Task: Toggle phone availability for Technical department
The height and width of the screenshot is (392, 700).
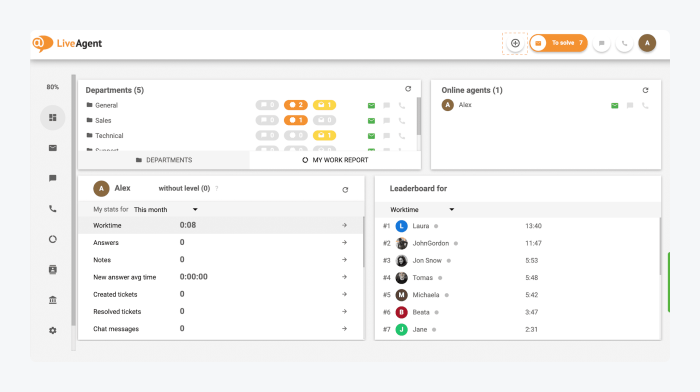Action: click(x=402, y=136)
